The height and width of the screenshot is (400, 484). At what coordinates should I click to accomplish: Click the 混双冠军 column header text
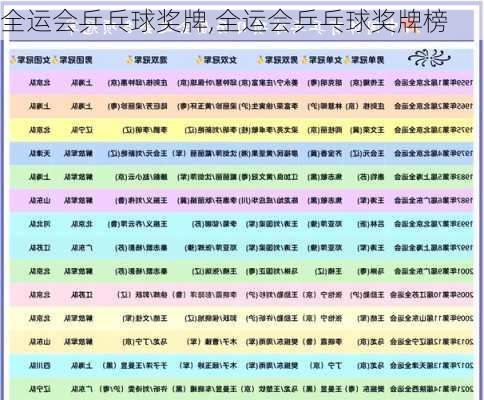151,60
